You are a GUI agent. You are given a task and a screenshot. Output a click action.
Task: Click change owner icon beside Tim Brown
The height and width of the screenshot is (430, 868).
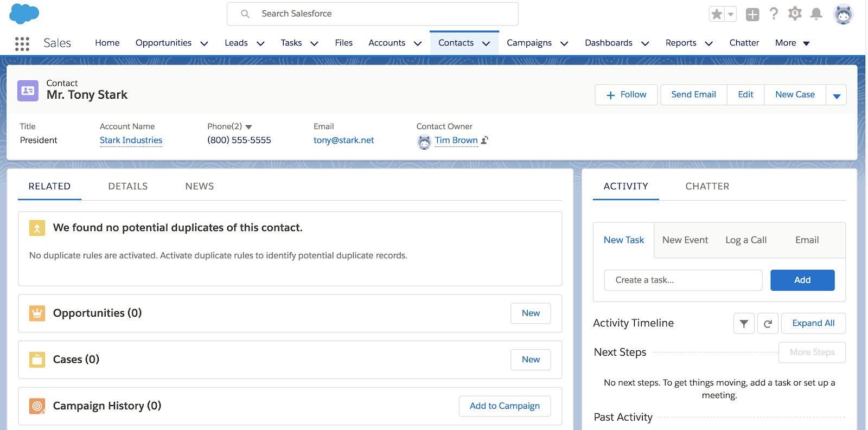(484, 140)
